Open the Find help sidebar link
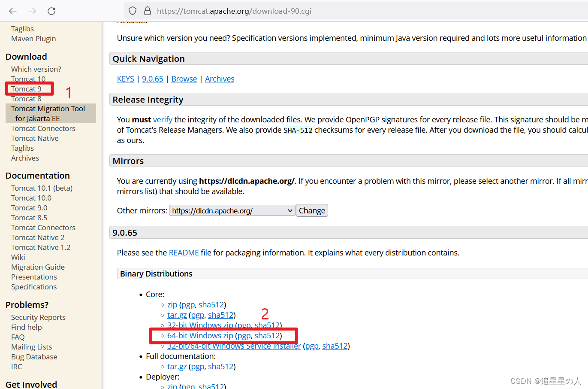The image size is (588, 389). pos(27,327)
